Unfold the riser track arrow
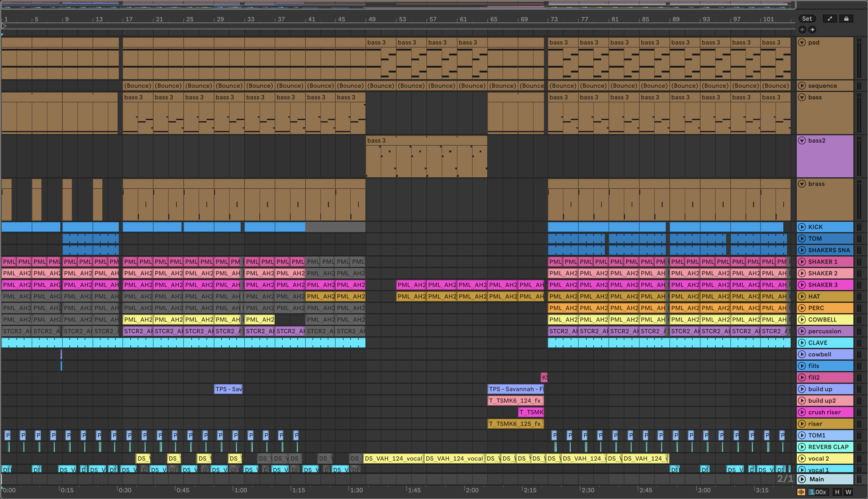The width and height of the screenshot is (868, 499). [802, 424]
